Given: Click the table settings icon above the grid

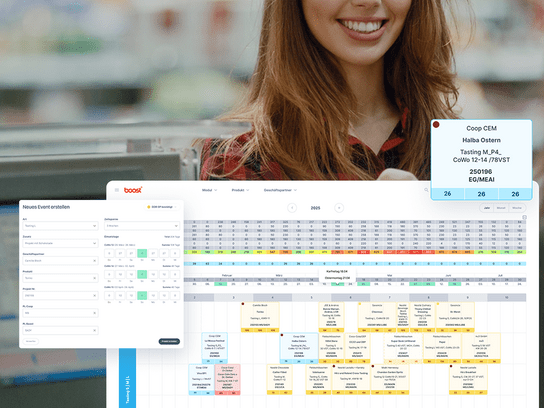Looking at the screenshot, I should coord(524,217).
